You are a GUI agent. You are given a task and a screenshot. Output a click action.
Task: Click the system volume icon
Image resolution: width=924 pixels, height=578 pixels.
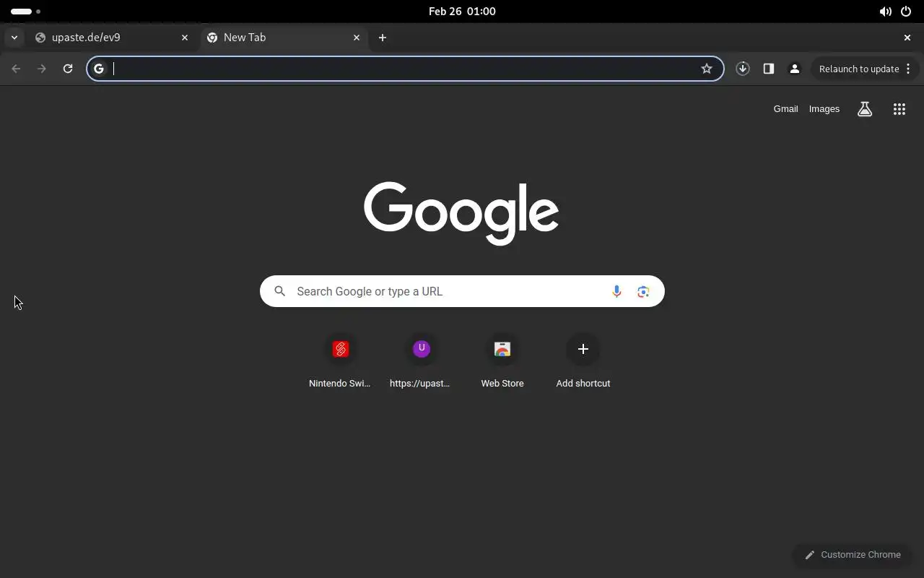pyautogui.click(x=885, y=12)
